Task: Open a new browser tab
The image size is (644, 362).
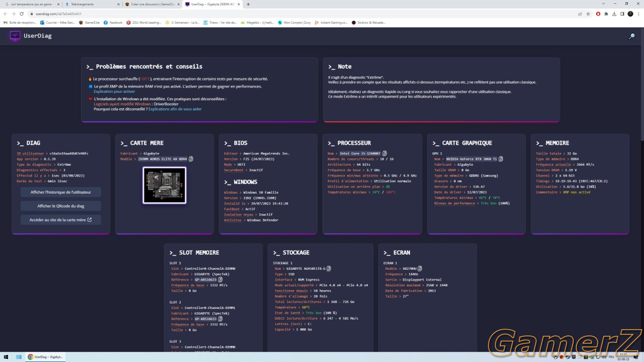Action: pyautogui.click(x=248, y=4)
